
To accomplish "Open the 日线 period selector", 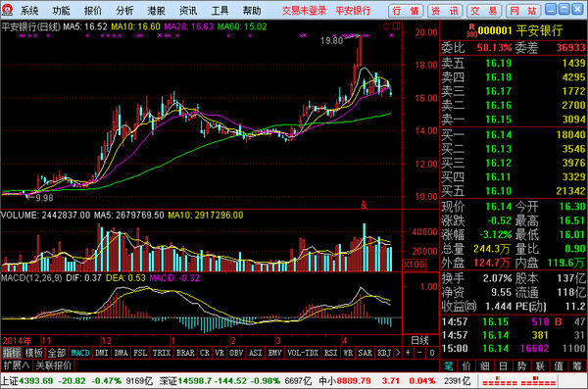I will [x=420, y=341].
